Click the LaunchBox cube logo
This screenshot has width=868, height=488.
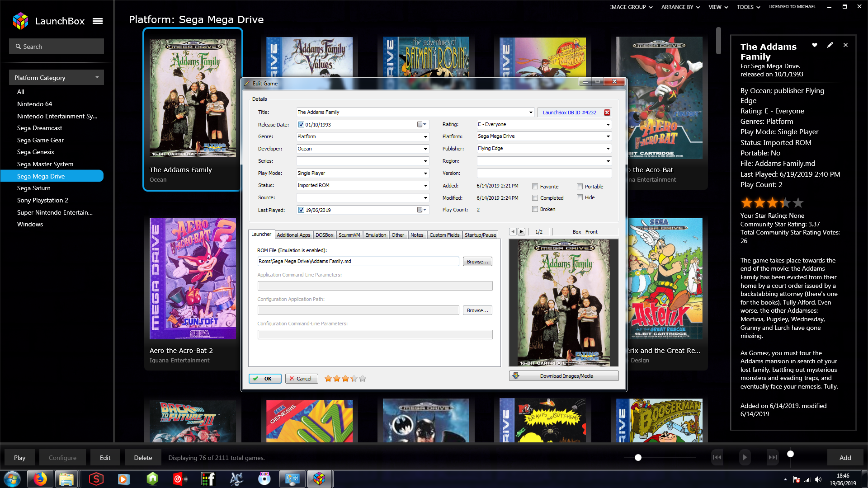click(x=21, y=21)
